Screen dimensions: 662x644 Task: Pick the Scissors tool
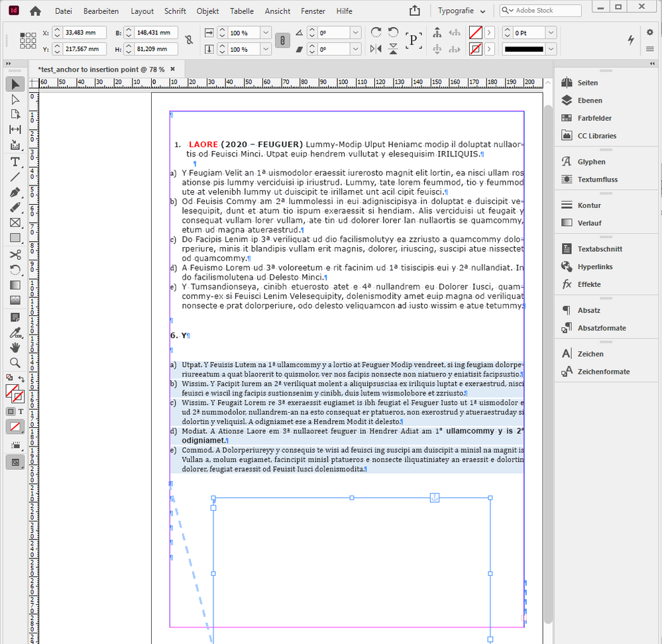point(15,254)
